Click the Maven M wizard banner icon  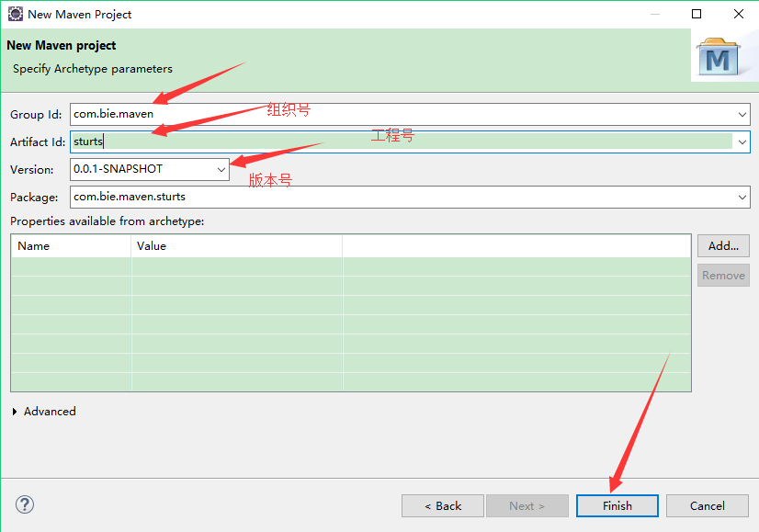[x=719, y=57]
